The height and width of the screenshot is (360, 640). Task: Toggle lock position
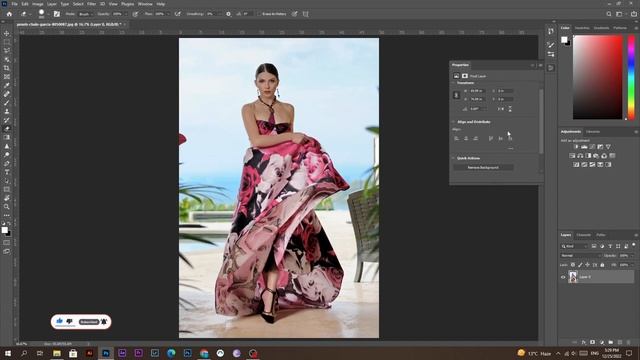point(587,265)
